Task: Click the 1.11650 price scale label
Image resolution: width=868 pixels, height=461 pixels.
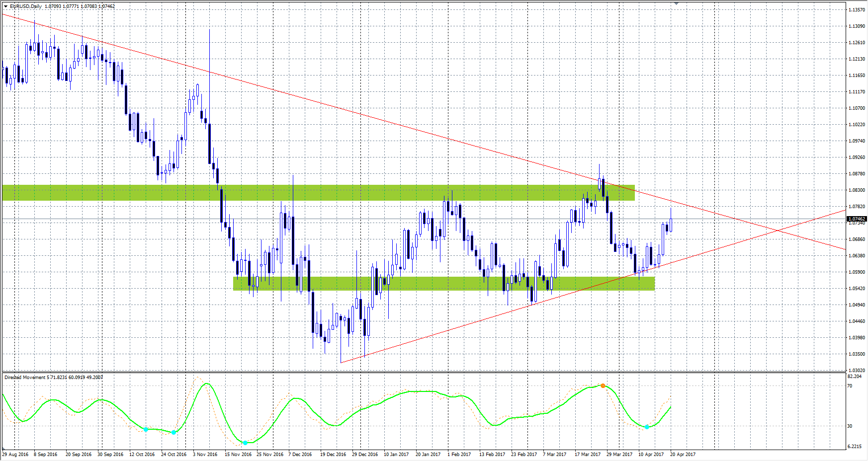Action: 857,76
